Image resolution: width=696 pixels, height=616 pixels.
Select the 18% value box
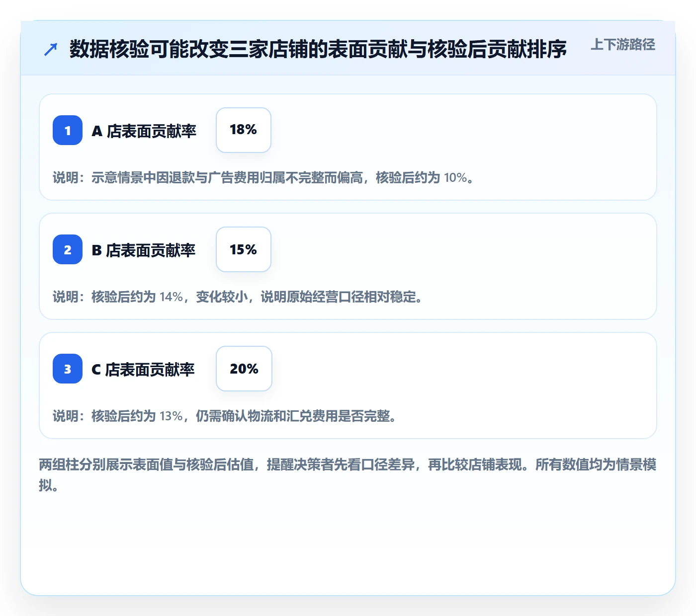[244, 130]
